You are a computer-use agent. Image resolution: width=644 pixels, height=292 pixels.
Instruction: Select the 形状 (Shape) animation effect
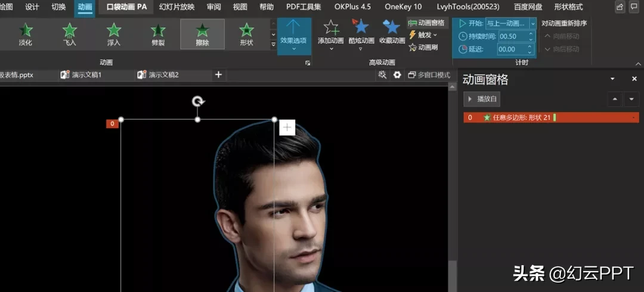click(x=246, y=34)
